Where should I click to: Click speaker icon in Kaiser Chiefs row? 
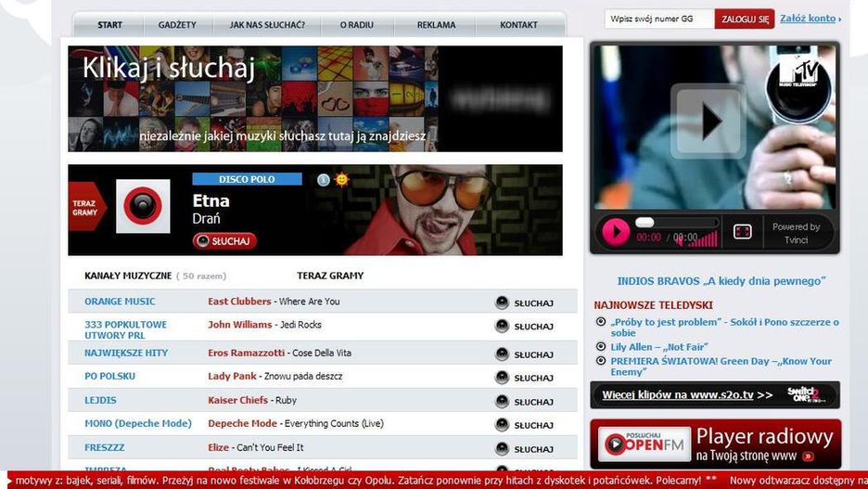502,401
